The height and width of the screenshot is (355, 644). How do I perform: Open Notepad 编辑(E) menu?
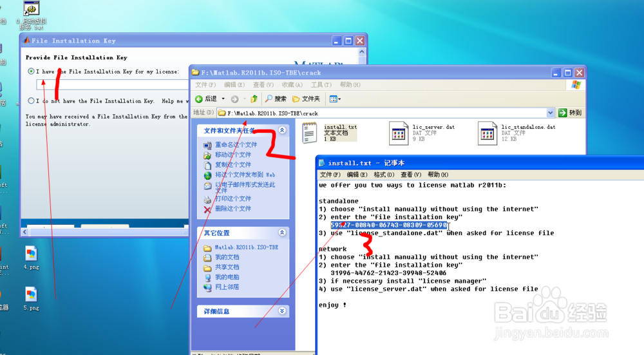click(357, 175)
